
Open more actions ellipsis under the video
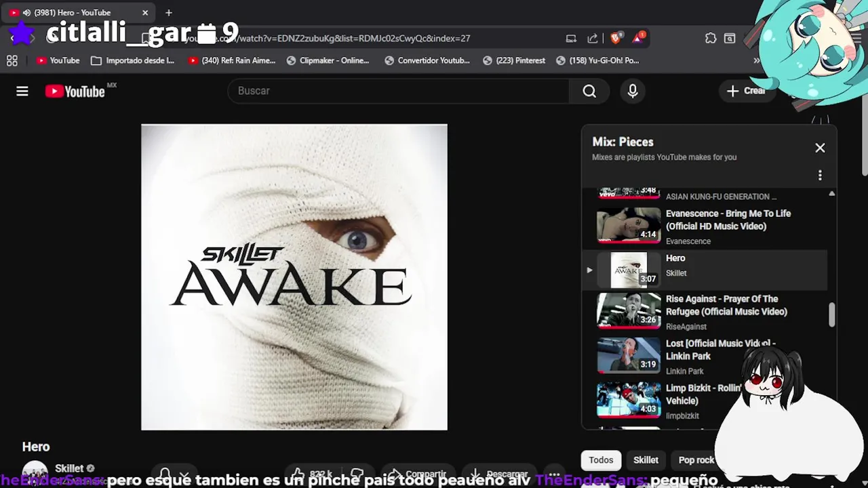[x=554, y=474]
